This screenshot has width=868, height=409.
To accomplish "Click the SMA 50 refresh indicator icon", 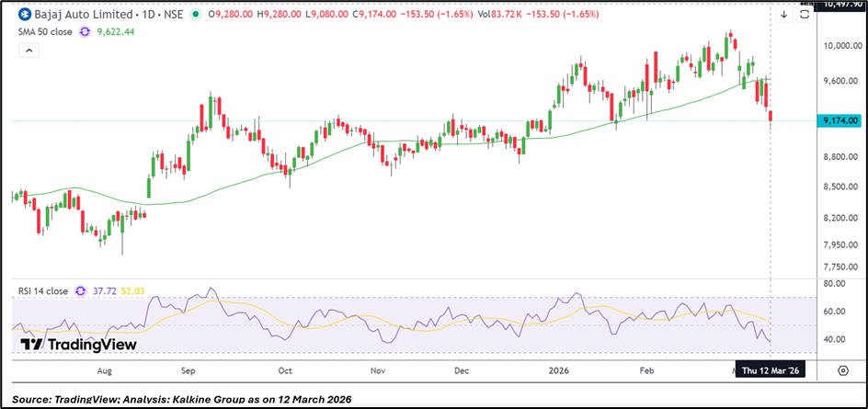I will (x=86, y=30).
